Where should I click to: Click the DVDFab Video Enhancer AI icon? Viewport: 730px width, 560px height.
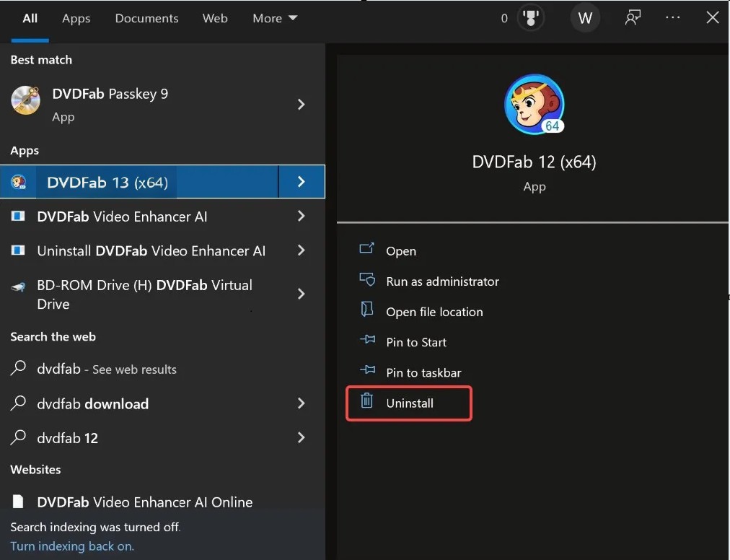[18, 216]
